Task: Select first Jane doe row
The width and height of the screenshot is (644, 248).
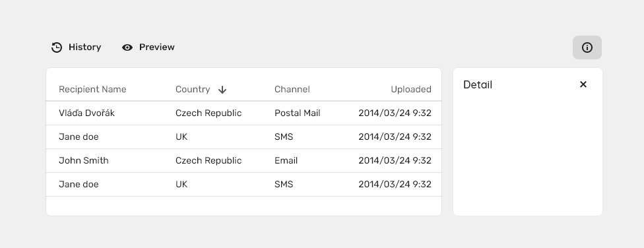Action: coord(244,137)
